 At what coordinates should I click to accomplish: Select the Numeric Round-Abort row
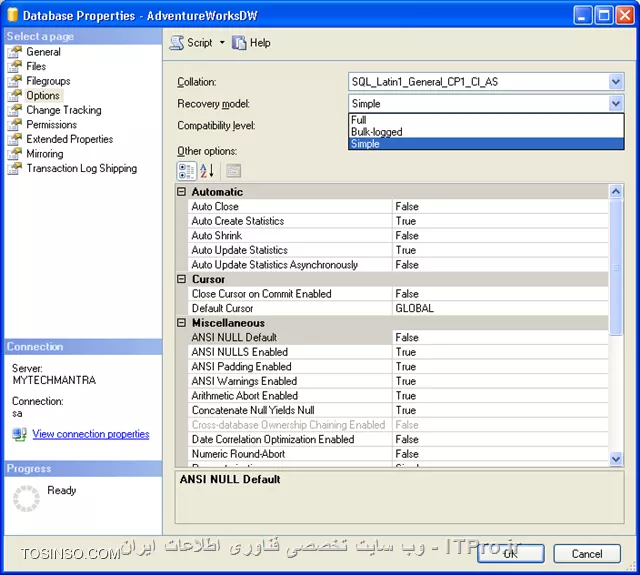398,454
